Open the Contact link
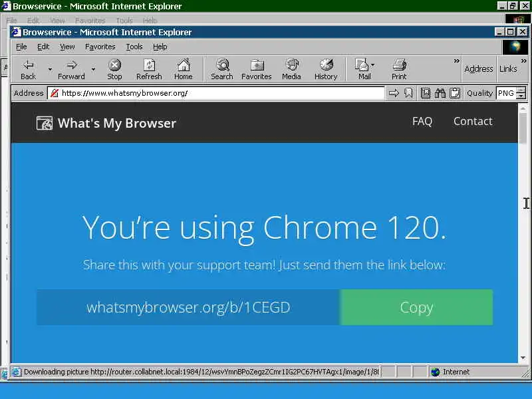 pos(473,122)
